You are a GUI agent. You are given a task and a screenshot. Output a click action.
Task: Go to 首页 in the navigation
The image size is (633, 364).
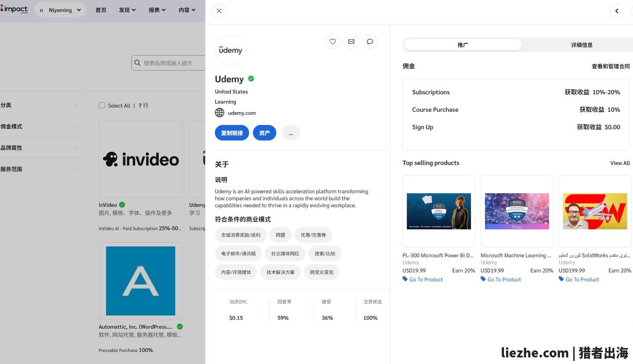click(x=101, y=10)
